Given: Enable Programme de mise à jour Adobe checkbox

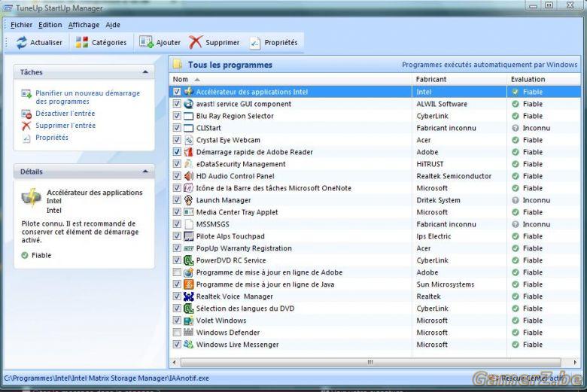Looking at the screenshot, I should point(177,272).
